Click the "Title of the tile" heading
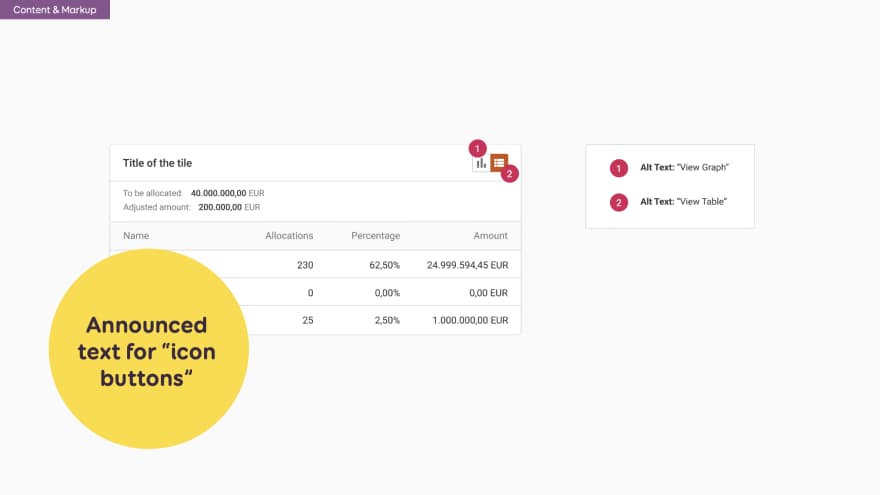The width and height of the screenshot is (880, 495). coord(157,163)
